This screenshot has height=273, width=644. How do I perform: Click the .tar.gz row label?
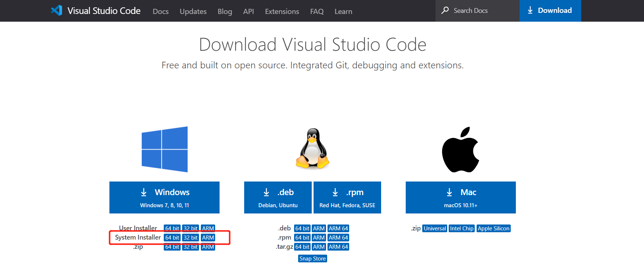click(285, 247)
